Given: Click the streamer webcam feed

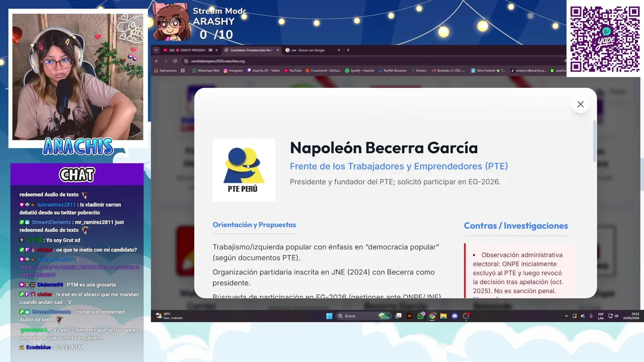Looking at the screenshot, I should (x=77, y=76).
